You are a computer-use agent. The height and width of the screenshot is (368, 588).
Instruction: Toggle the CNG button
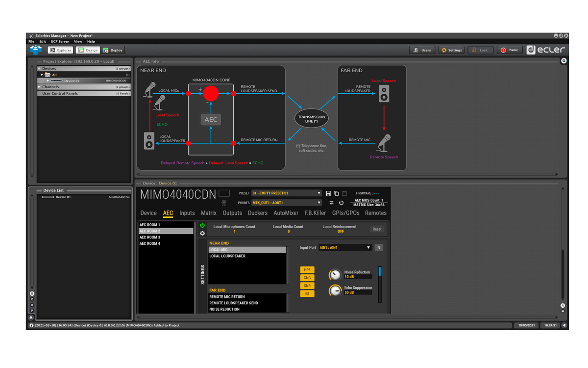307,278
